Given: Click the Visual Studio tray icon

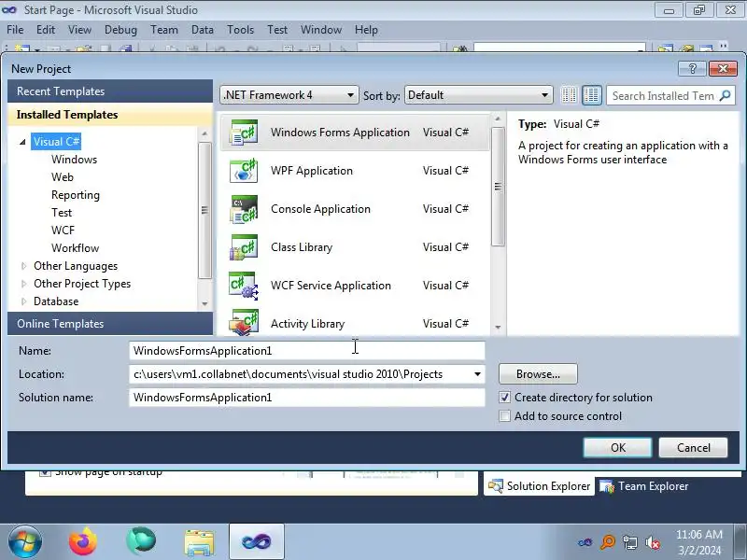Looking at the screenshot, I should pos(585,542).
